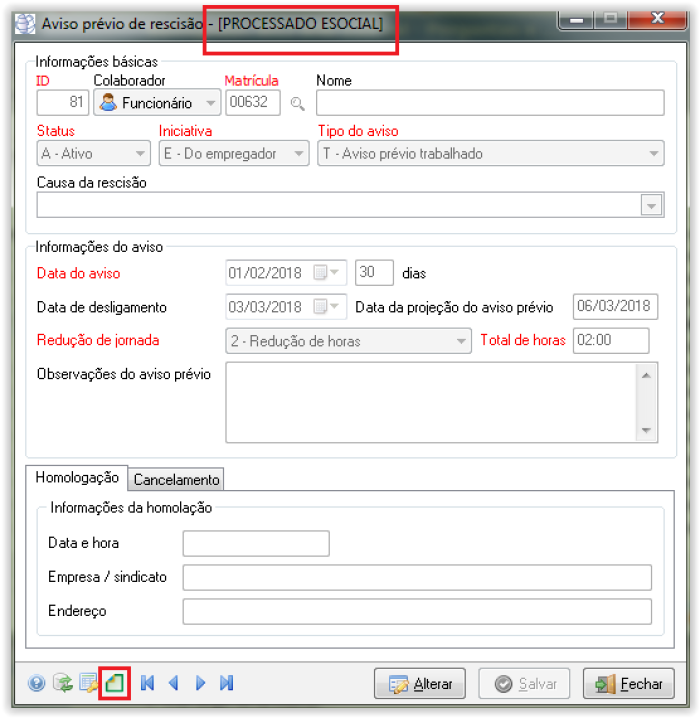Switch to the Cancelamento tab
700x718 pixels.
click(x=176, y=480)
